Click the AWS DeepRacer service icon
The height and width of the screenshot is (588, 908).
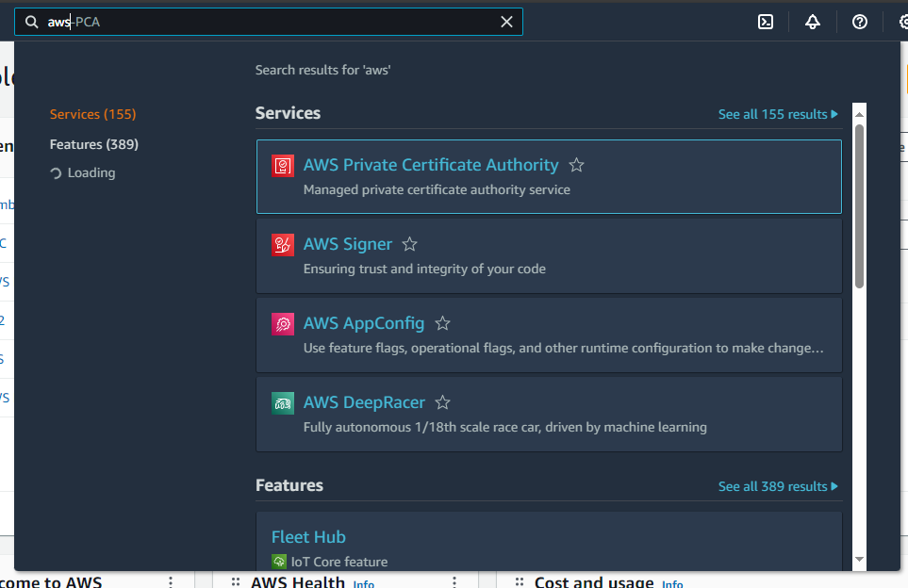282,402
